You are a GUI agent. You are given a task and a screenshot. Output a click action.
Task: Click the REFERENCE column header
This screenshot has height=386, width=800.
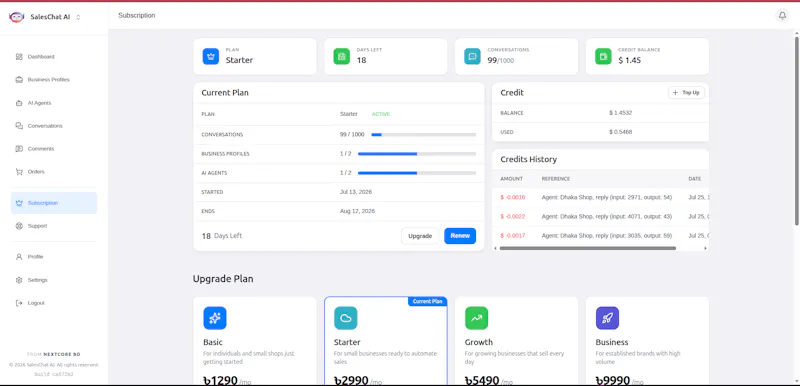coord(556,179)
